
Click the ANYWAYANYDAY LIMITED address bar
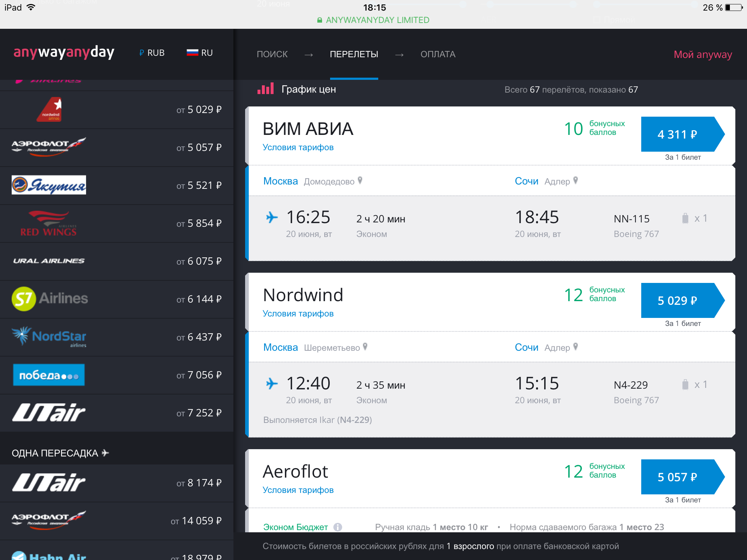click(373, 20)
